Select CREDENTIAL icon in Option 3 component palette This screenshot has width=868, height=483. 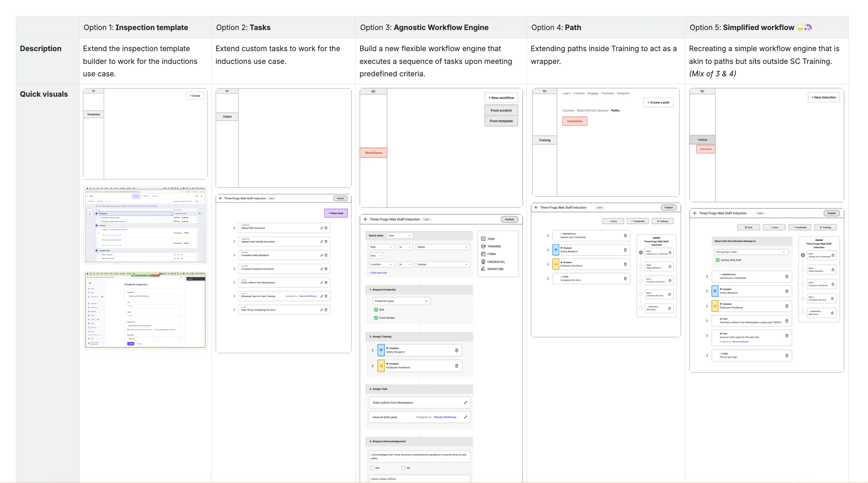click(x=483, y=262)
